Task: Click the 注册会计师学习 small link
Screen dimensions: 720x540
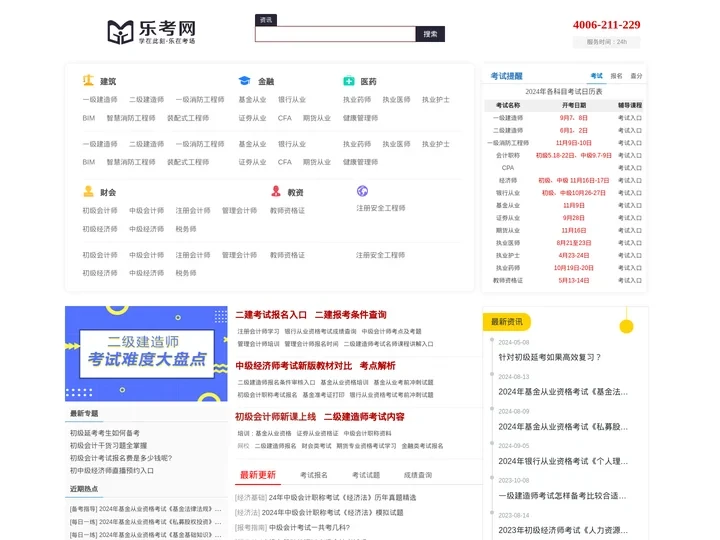Action: tap(258, 332)
